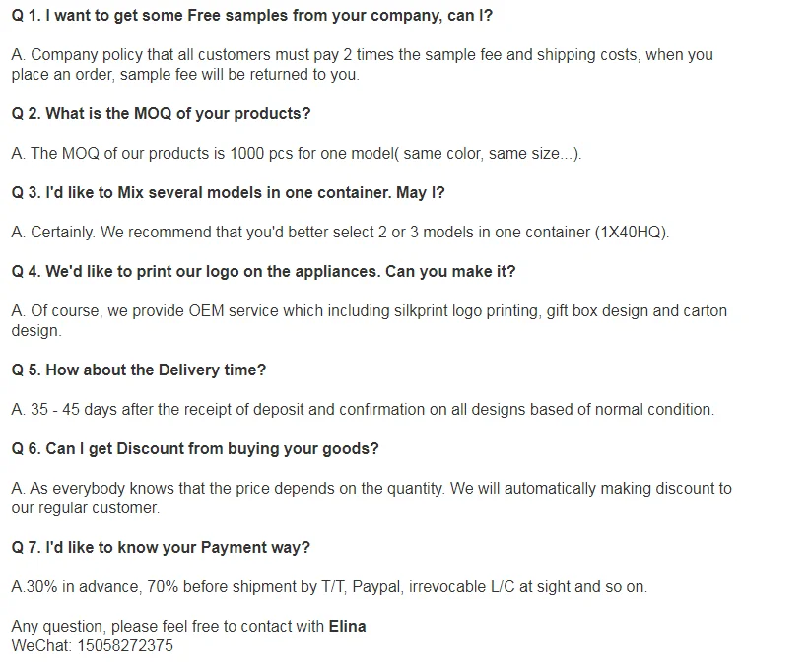Click the Q 7 Payment way question
The width and height of the screenshot is (809, 672).
pos(161,547)
